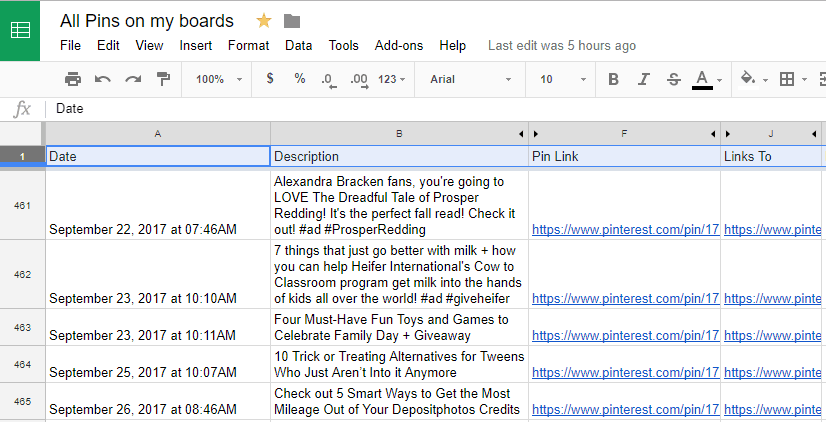Open the Data menu
826x422 pixels.
(299, 45)
